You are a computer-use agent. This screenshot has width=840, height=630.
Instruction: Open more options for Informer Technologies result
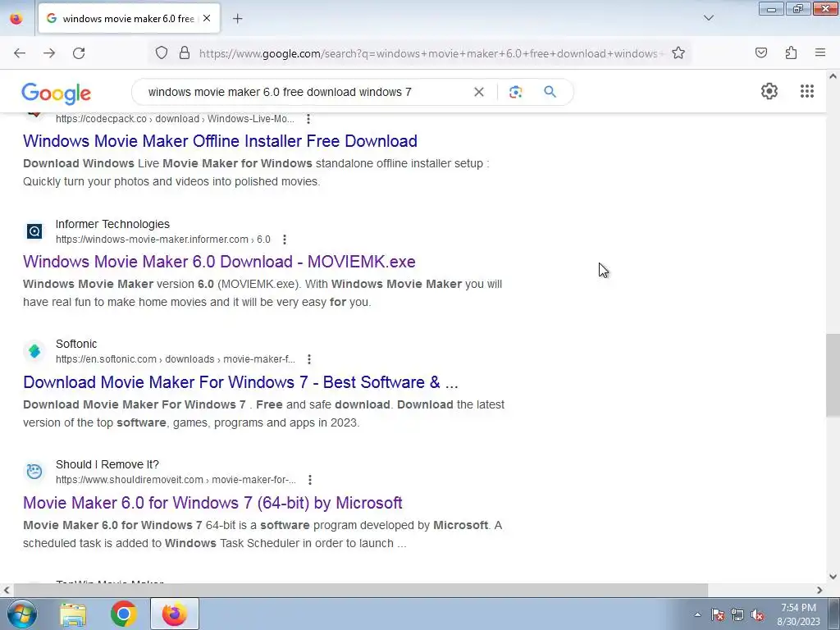coord(285,240)
